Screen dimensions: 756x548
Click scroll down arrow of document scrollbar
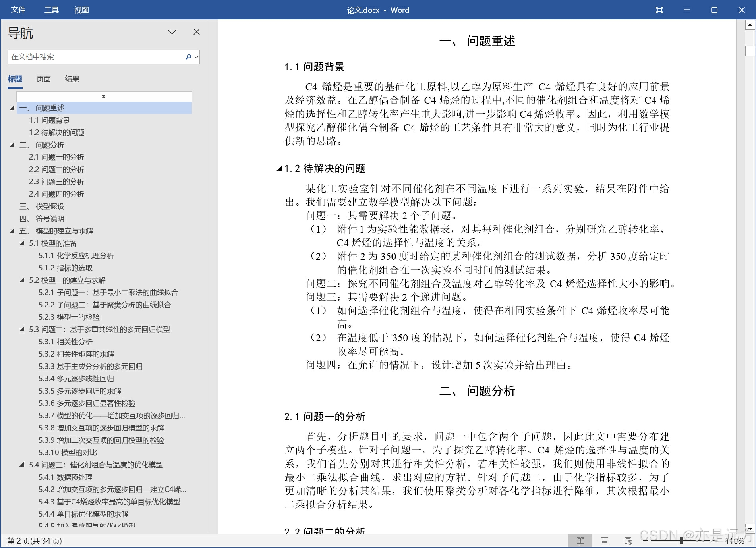point(750,529)
